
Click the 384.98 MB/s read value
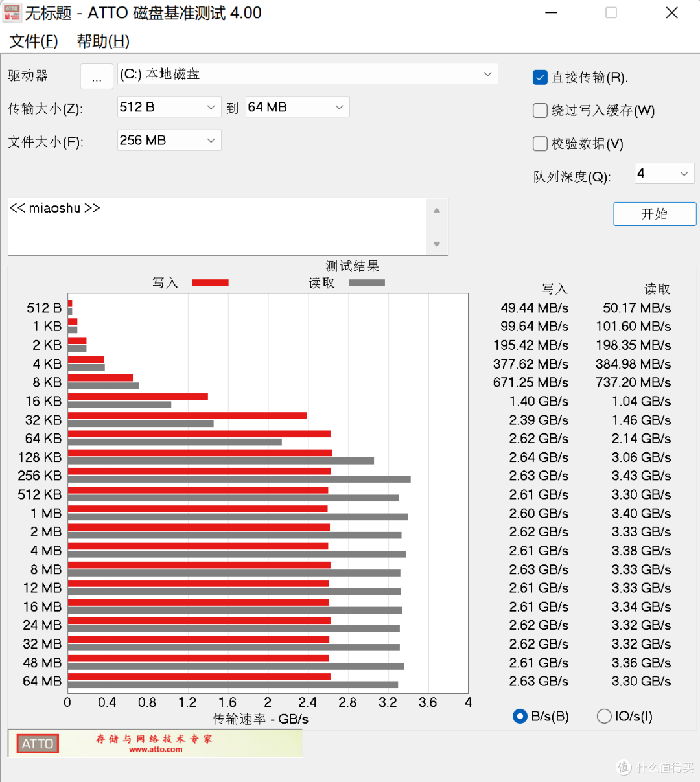(633, 364)
